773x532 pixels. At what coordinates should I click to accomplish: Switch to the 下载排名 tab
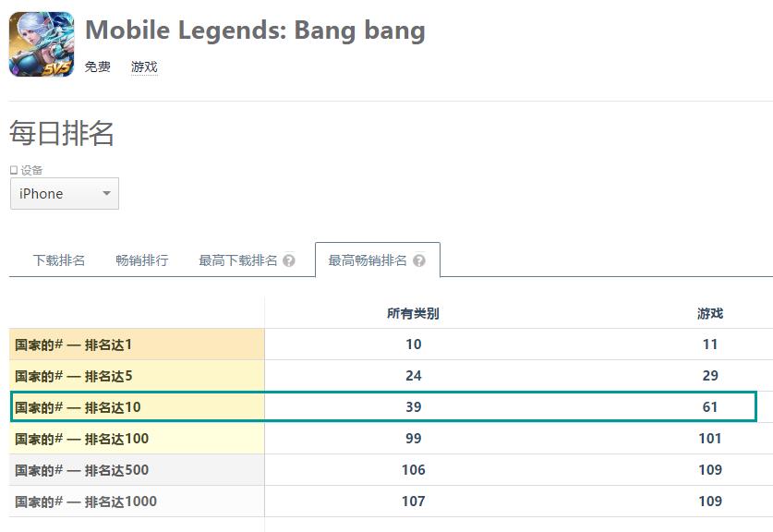click(x=59, y=260)
